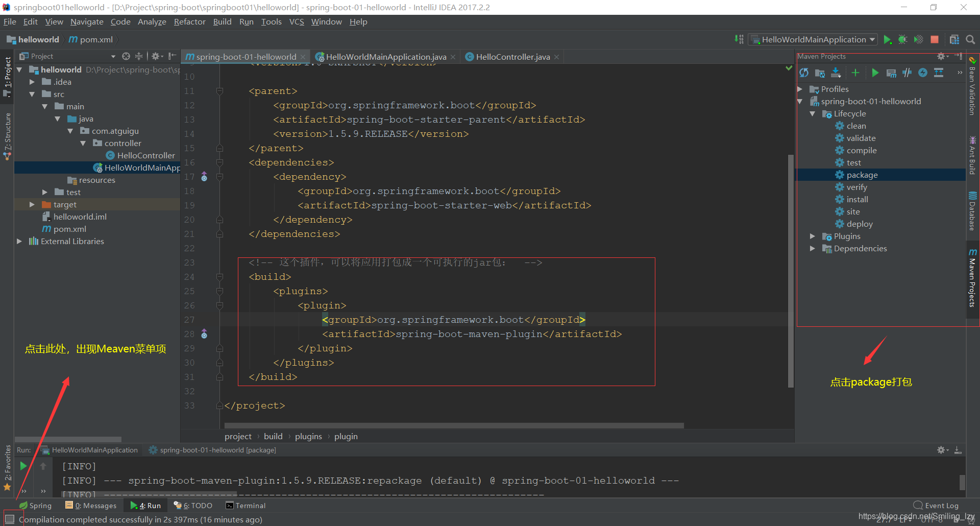980x526 pixels.
Task: Open the Refactor menu
Action: pos(189,21)
